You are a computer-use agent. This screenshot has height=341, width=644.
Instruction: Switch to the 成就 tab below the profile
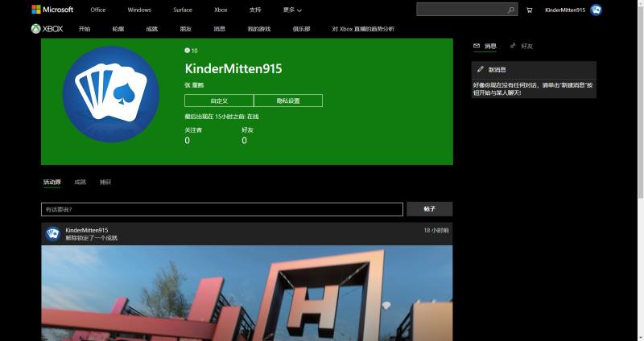[80, 182]
